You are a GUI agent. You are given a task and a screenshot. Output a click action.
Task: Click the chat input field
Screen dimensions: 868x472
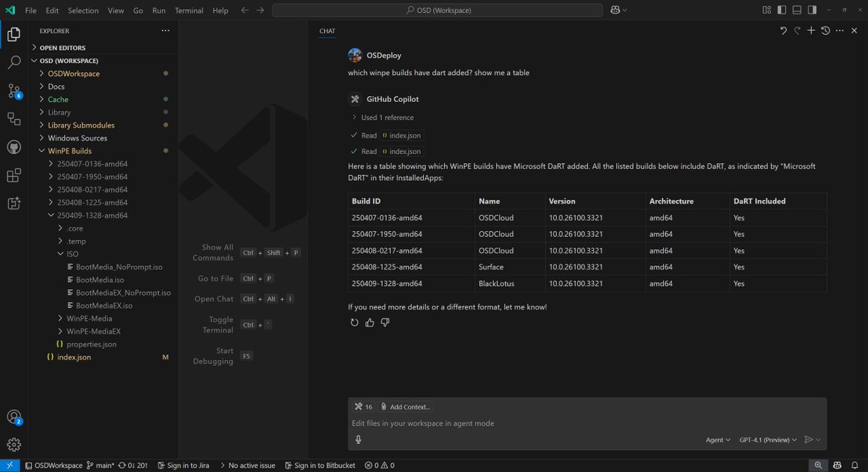tap(587, 423)
